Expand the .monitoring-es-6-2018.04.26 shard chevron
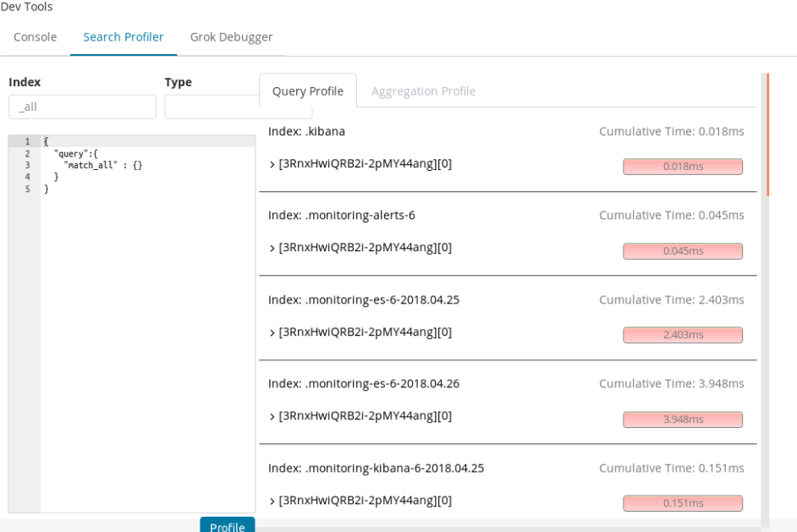 point(272,417)
